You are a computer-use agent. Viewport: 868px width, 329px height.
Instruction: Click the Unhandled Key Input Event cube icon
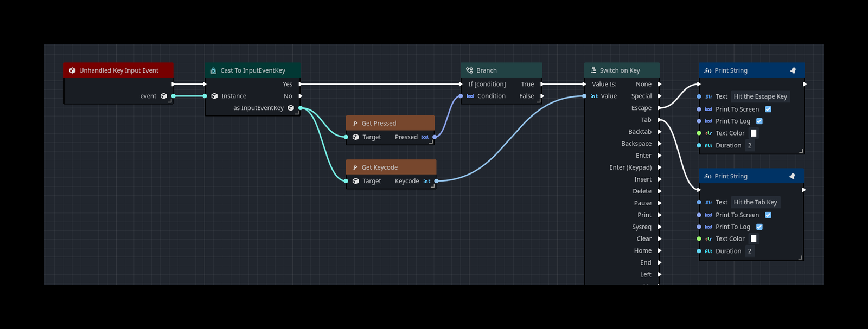(72, 70)
